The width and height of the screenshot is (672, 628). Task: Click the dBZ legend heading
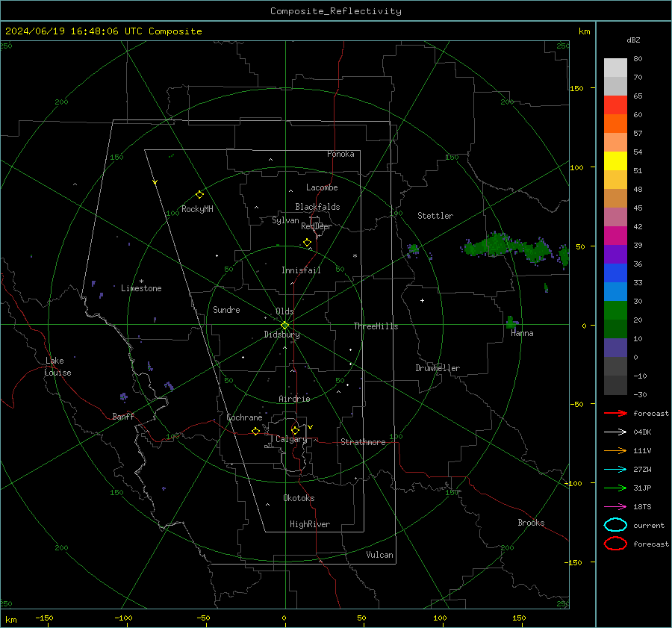pyautogui.click(x=633, y=40)
